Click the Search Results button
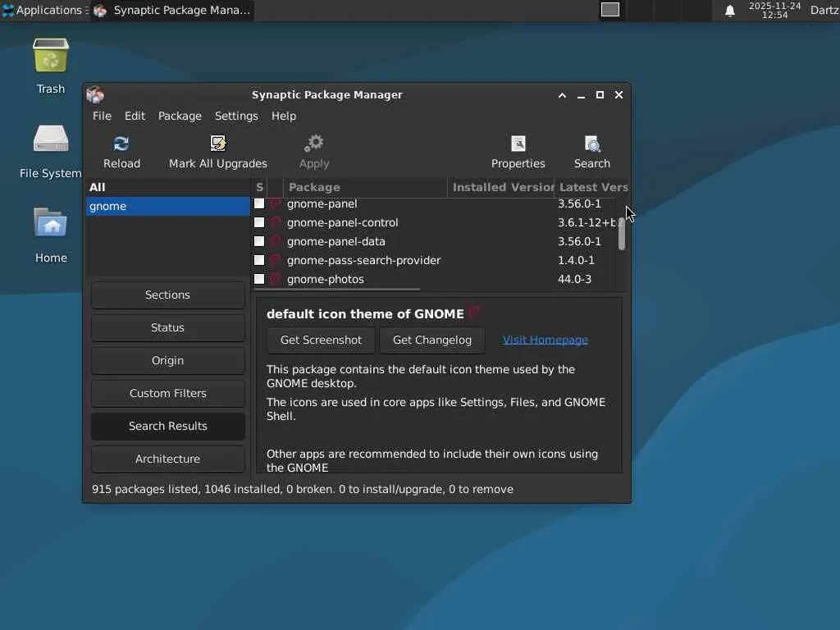 click(x=167, y=426)
